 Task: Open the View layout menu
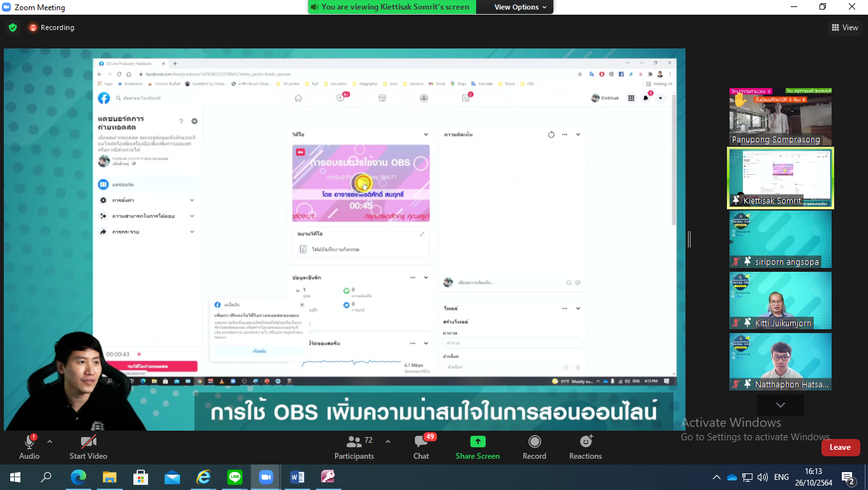[x=845, y=27]
